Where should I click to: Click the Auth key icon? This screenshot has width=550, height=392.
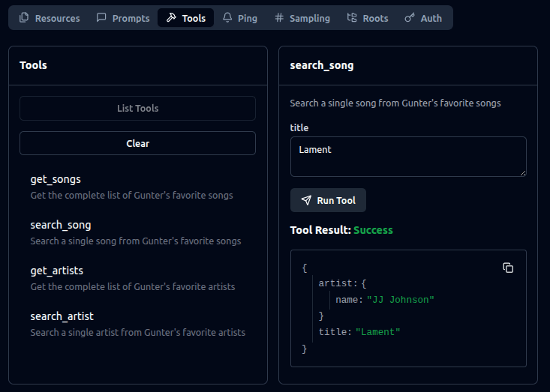pyautogui.click(x=410, y=18)
